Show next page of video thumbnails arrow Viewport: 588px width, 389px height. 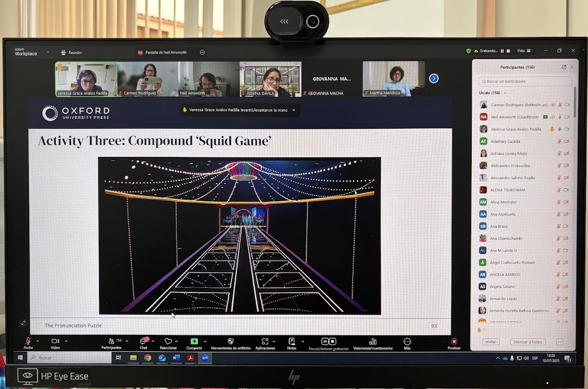pos(434,78)
